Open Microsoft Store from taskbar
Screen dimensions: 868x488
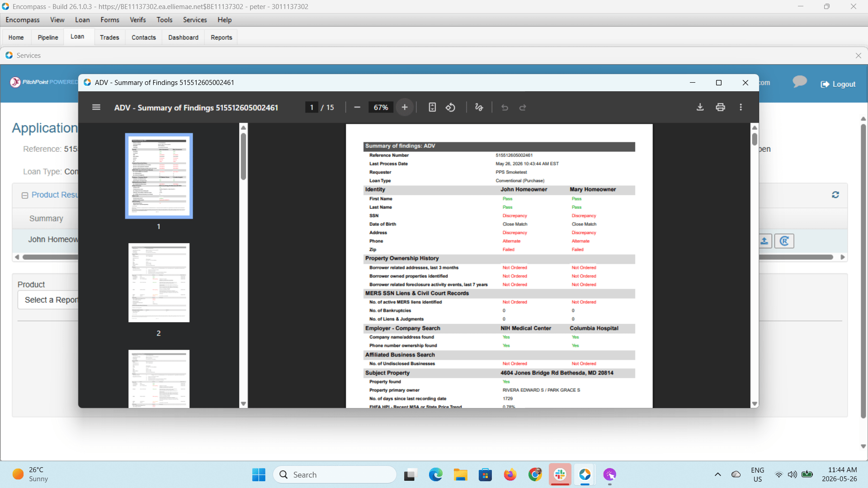pyautogui.click(x=486, y=474)
